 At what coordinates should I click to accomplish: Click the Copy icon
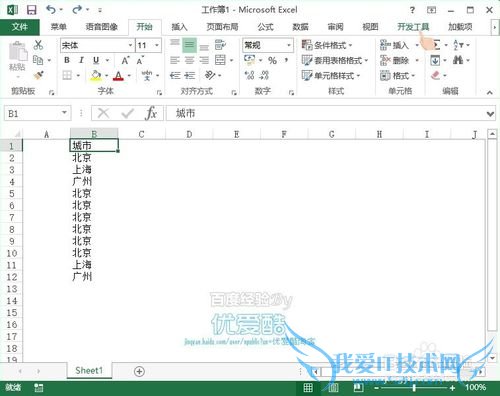pos(38,60)
